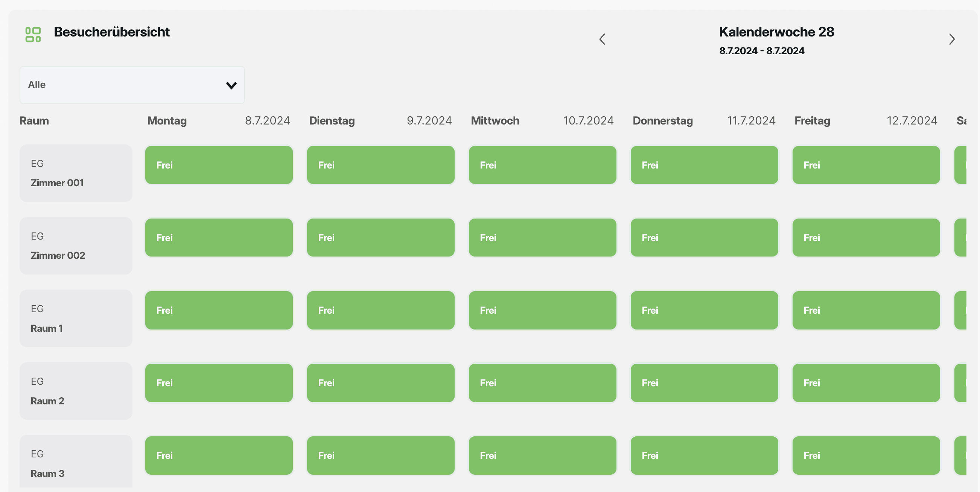This screenshot has height=492, width=980.
Task: Click Frei slot for Zimmer 001 on Freitag
Action: (x=866, y=165)
